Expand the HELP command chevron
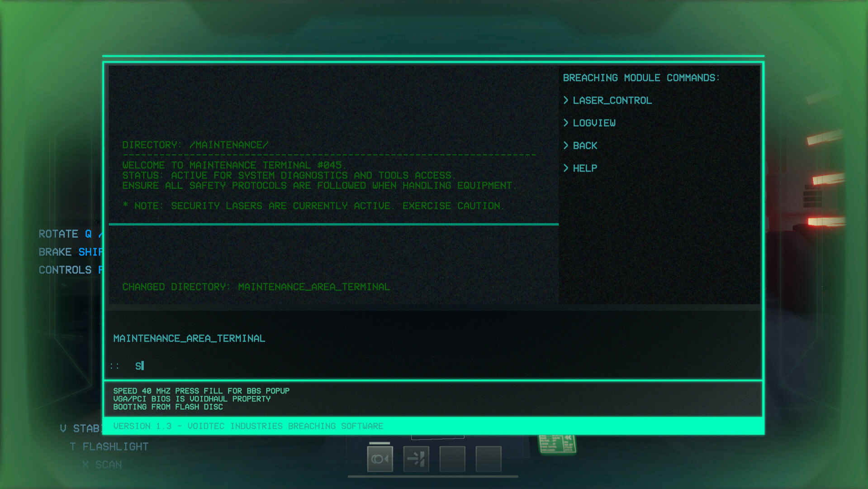The width and height of the screenshot is (868, 489). (x=567, y=168)
